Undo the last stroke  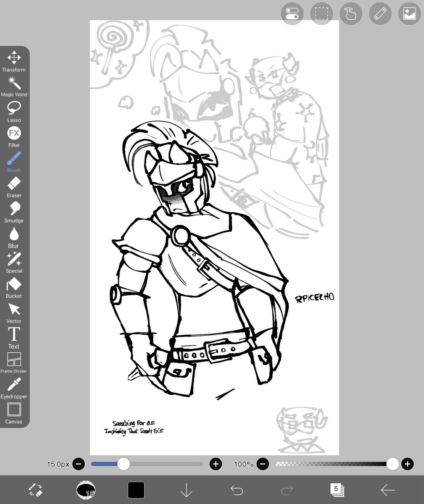coord(237,490)
